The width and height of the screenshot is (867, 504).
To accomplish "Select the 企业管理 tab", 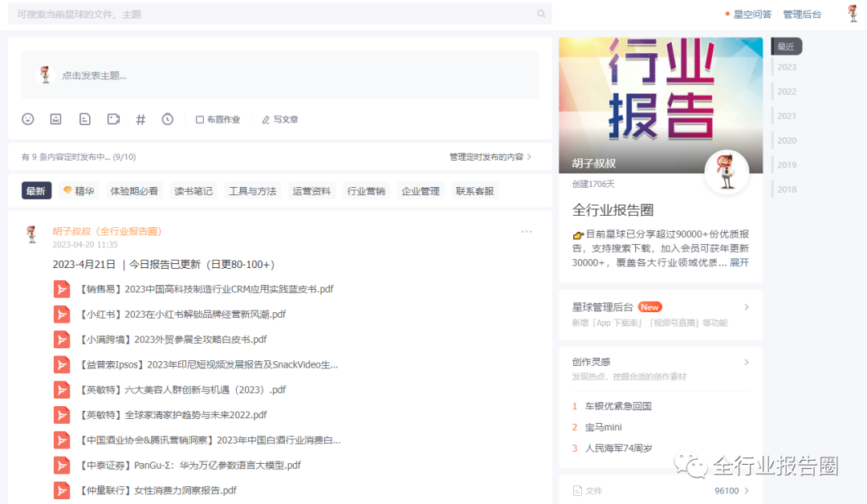I will [x=420, y=191].
